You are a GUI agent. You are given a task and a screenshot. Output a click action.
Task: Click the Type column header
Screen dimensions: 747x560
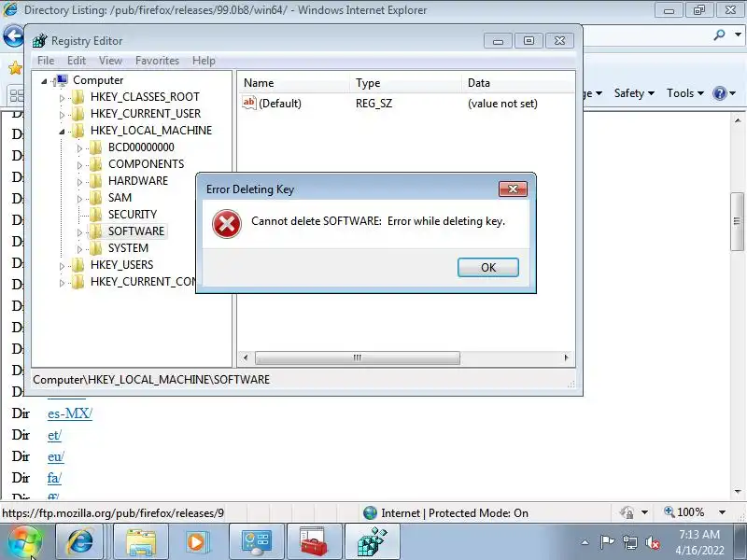tap(405, 83)
